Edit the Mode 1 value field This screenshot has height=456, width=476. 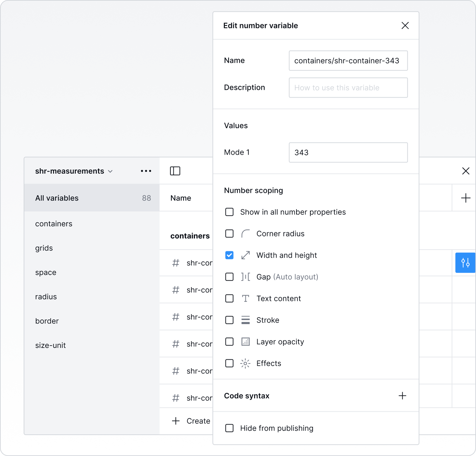(348, 153)
